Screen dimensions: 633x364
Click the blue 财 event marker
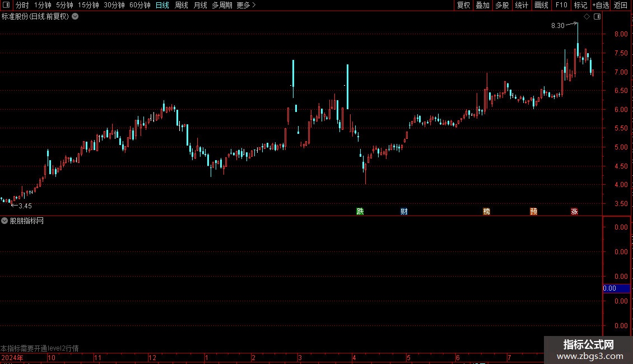[x=404, y=212]
